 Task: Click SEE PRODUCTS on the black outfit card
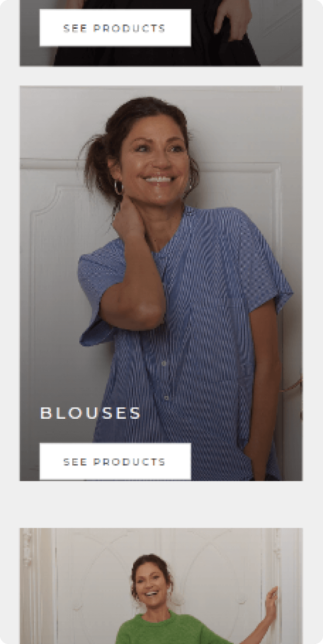(x=115, y=28)
